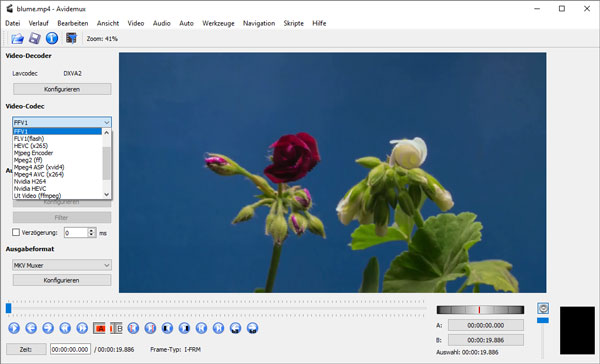This screenshot has width=600, height=364.
Task: Open the Verlauf menu
Action: click(x=39, y=23)
